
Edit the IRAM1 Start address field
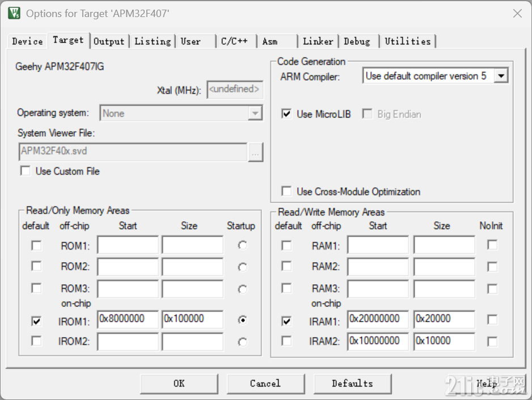coord(378,319)
